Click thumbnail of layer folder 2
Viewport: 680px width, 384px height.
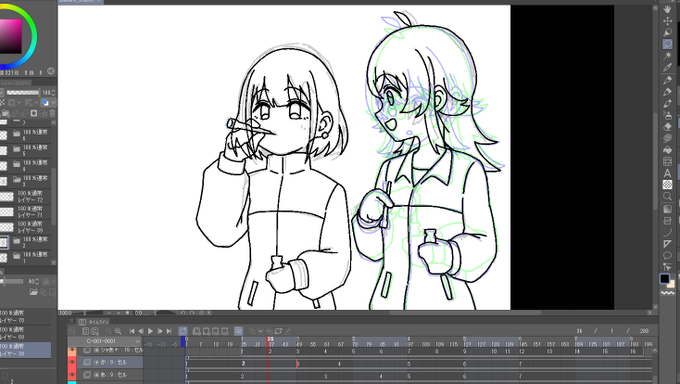pos(3,242)
